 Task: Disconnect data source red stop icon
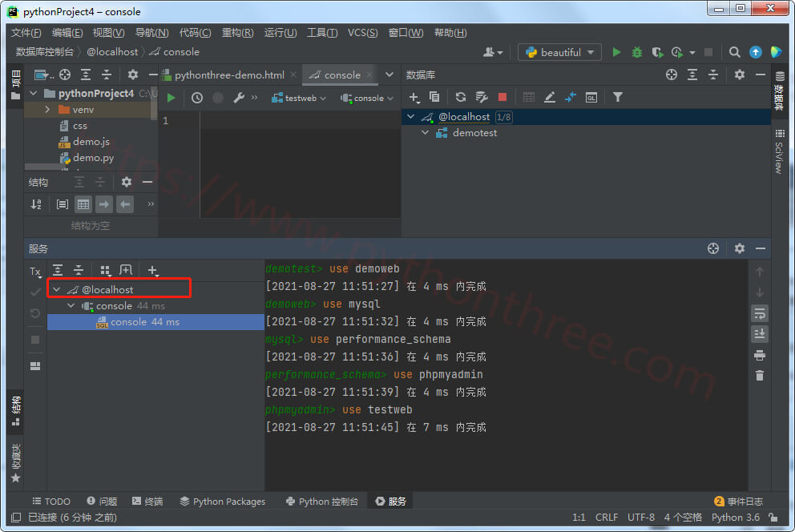(502, 97)
